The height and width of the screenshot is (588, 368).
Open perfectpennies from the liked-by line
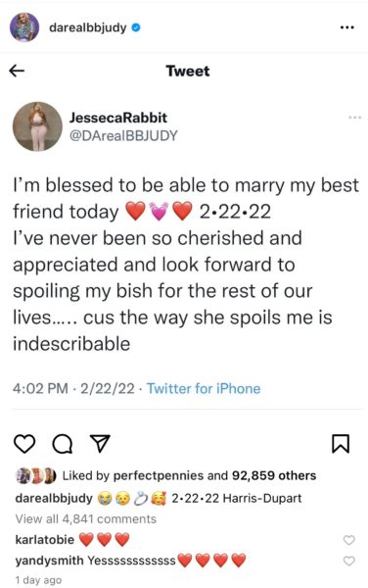tap(158, 476)
